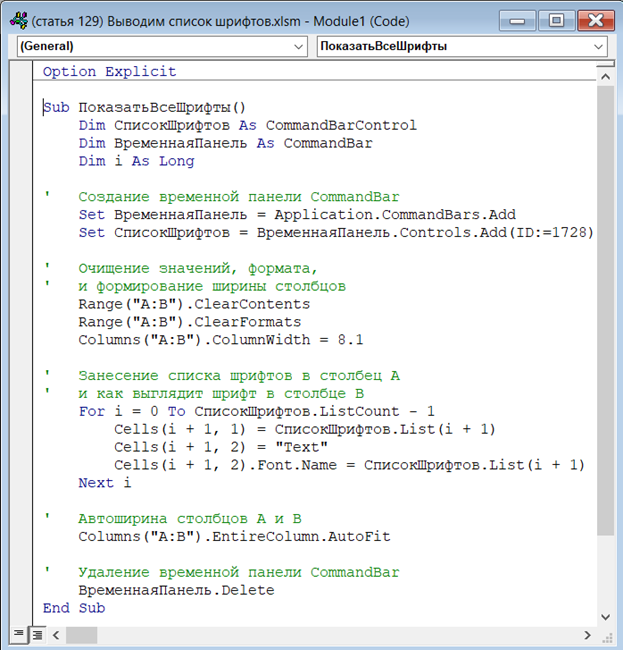This screenshot has width=623, height=650.
Task: Click comment Автоширина столбцов A и B
Action: [189, 519]
